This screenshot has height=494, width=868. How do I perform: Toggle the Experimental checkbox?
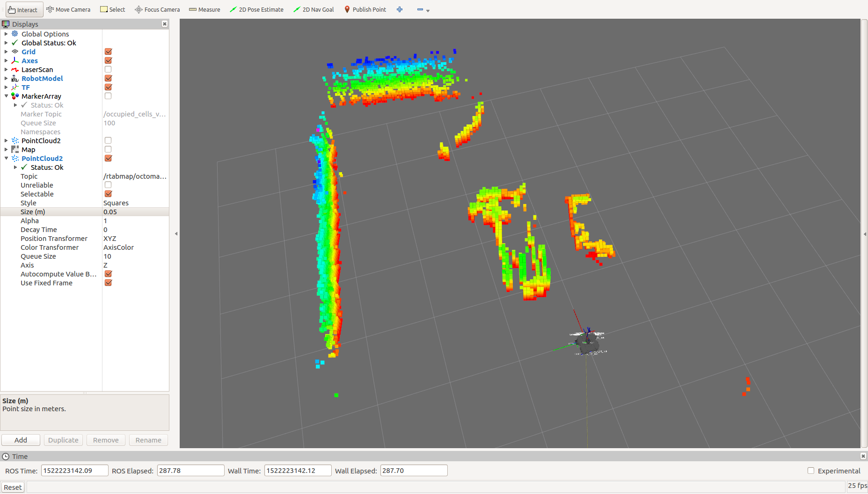[x=811, y=471]
